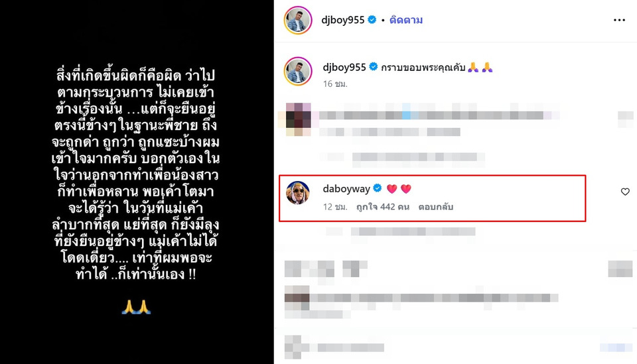
Task: Click the verified badge in caption row
Action: tap(374, 67)
